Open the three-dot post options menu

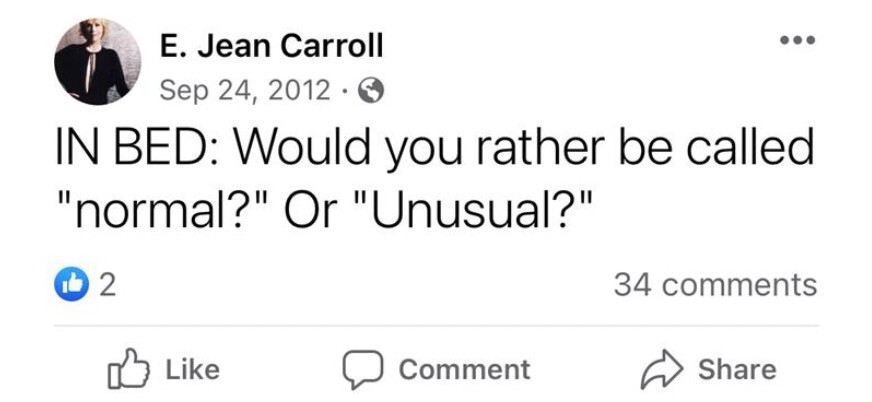[797, 40]
